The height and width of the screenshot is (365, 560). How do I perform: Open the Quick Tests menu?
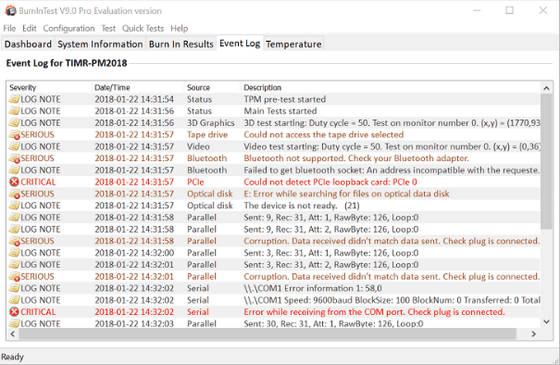coord(143,29)
